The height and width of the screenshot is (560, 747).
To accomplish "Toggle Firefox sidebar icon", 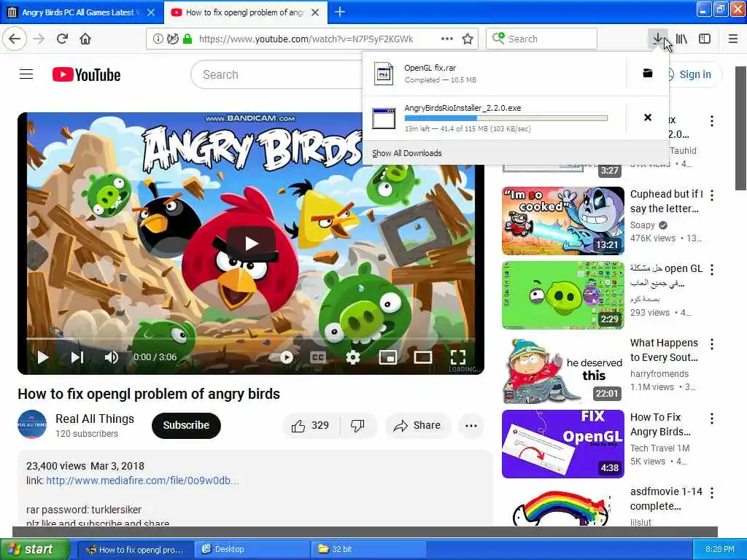I will click(705, 39).
